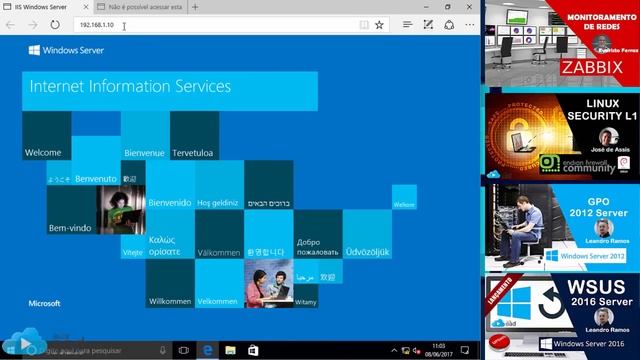This screenshot has width=640, height=360.
Task: Select the Bem-vindo tile
Action: pyautogui.click(x=71, y=210)
